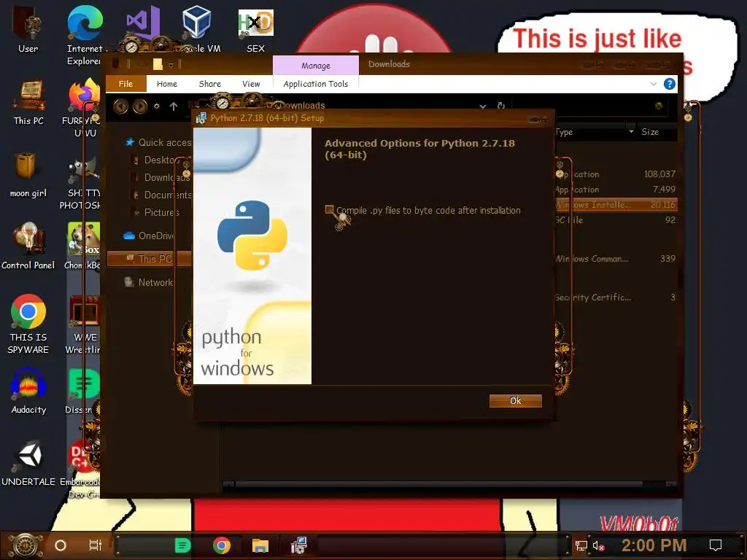Launch Audacity from the desktop

pyautogui.click(x=28, y=391)
